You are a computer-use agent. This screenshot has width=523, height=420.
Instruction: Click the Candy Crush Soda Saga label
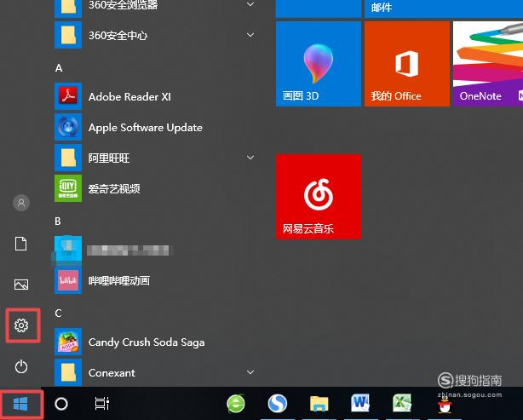[x=147, y=342]
